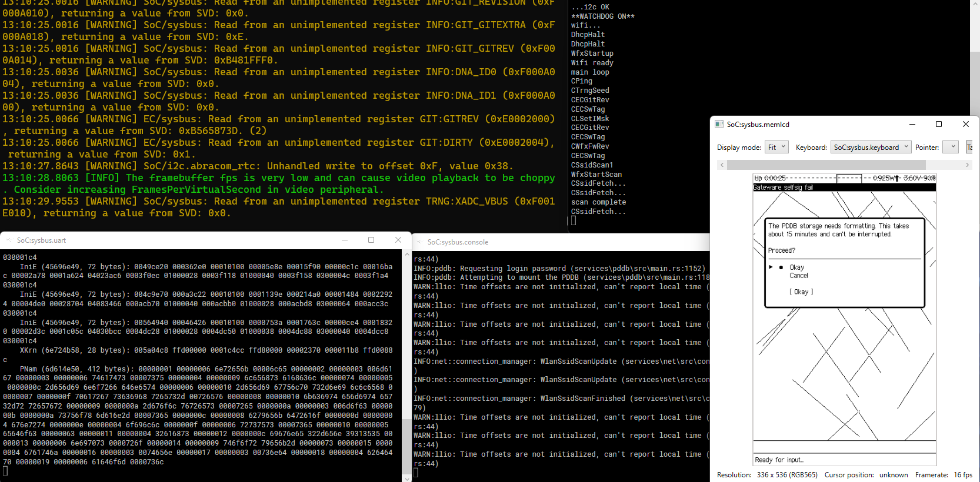980x482 pixels.
Task: Click the SoC:sysbus.uart title bar icon
Action: point(9,240)
